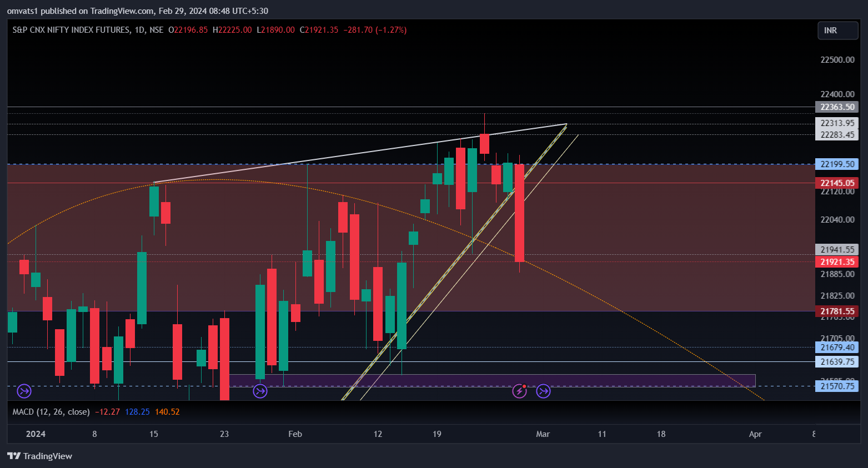Click the blue 22199.50 price label

(837, 164)
